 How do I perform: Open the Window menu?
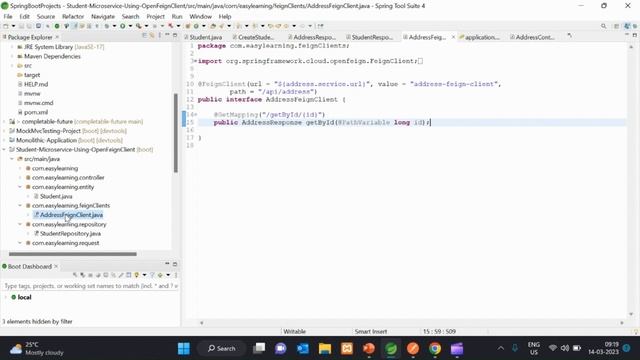pos(200,16)
